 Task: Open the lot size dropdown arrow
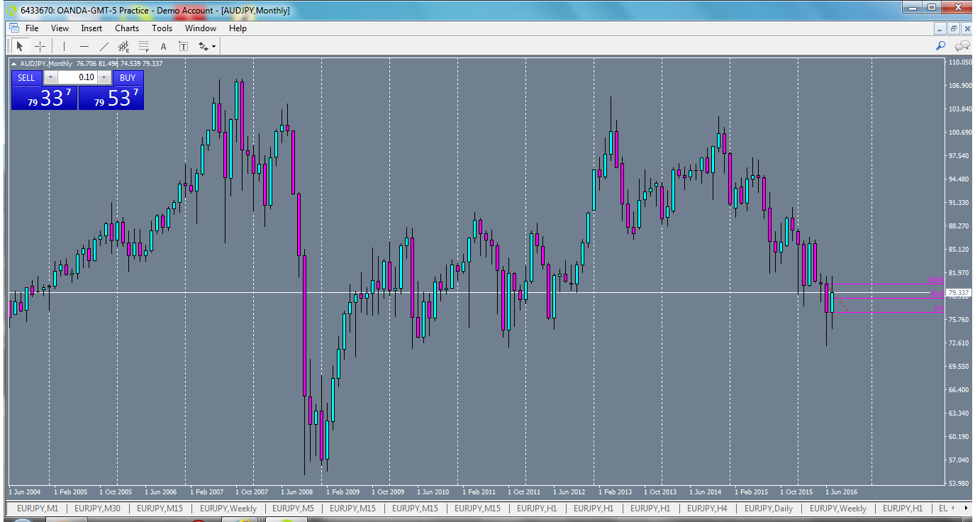pos(50,77)
